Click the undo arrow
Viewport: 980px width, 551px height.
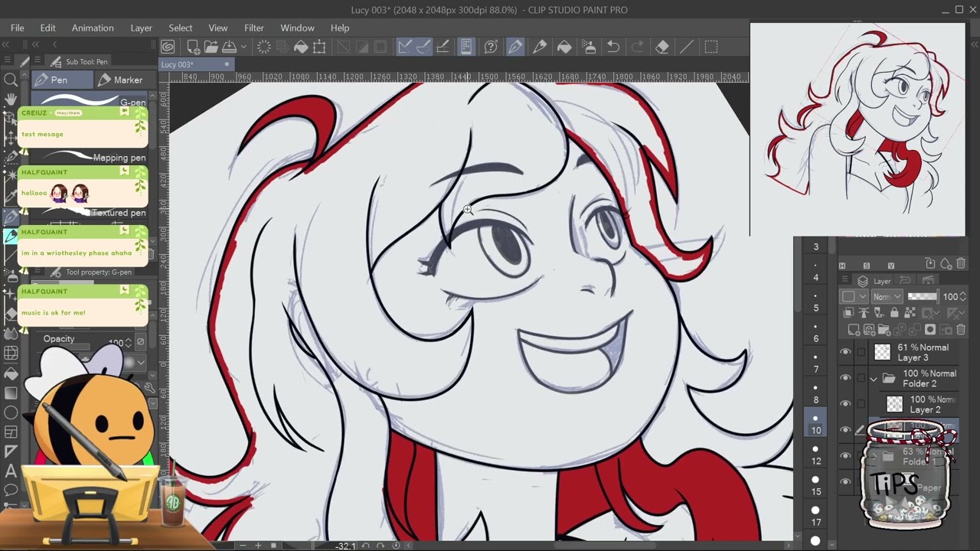tap(613, 47)
